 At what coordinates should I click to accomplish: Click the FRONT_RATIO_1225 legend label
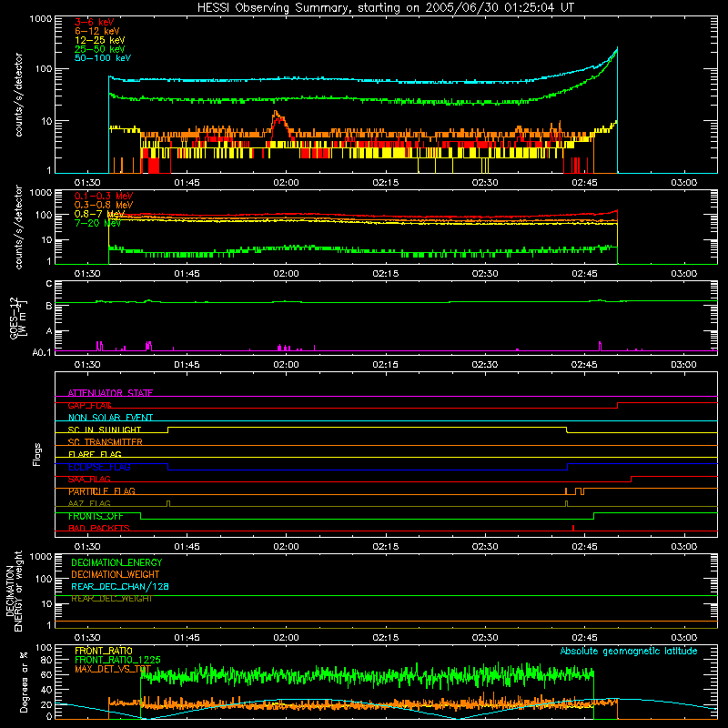pos(117,660)
